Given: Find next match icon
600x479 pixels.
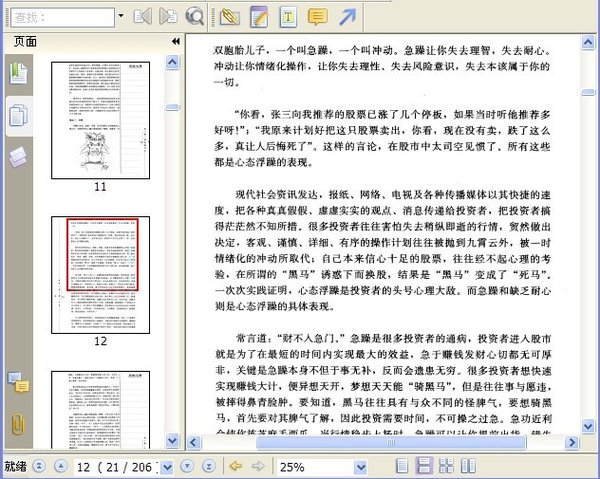Looking at the screenshot, I should coord(168,17).
